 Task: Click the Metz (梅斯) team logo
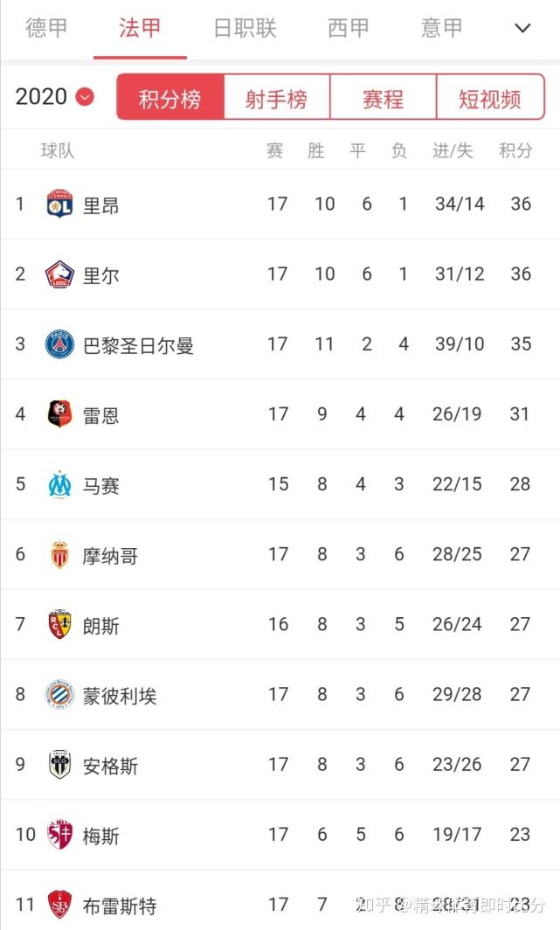click(59, 834)
